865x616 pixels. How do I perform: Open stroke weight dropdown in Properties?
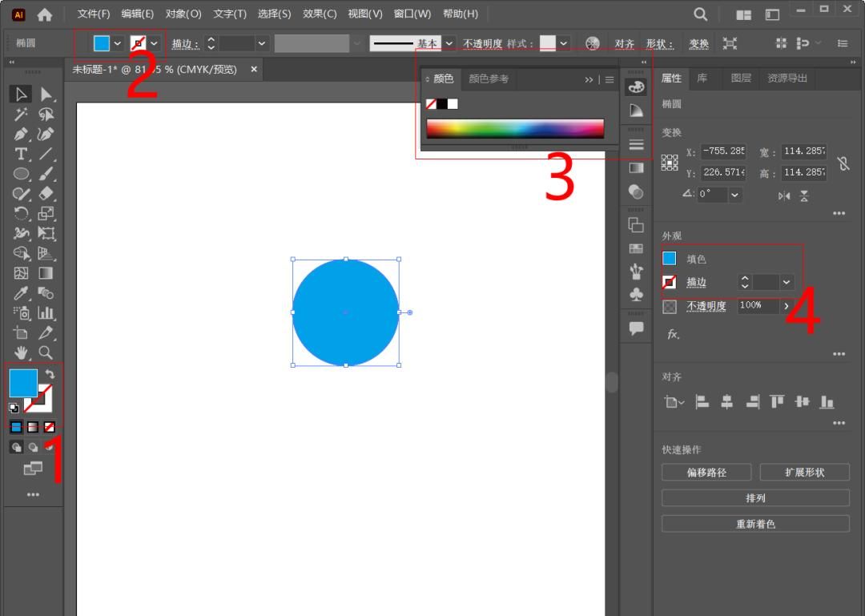coord(787,282)
